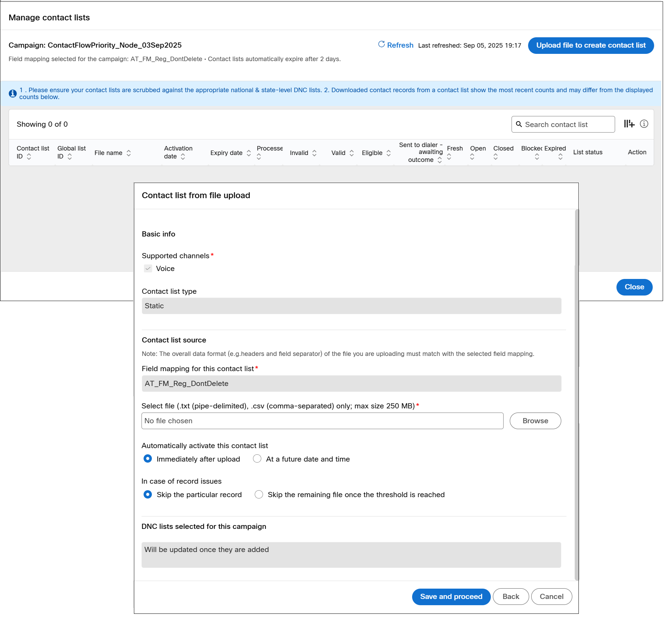Sort by Valid column arrows
Screen dimensions: 672x619
[x=351, y=153]
